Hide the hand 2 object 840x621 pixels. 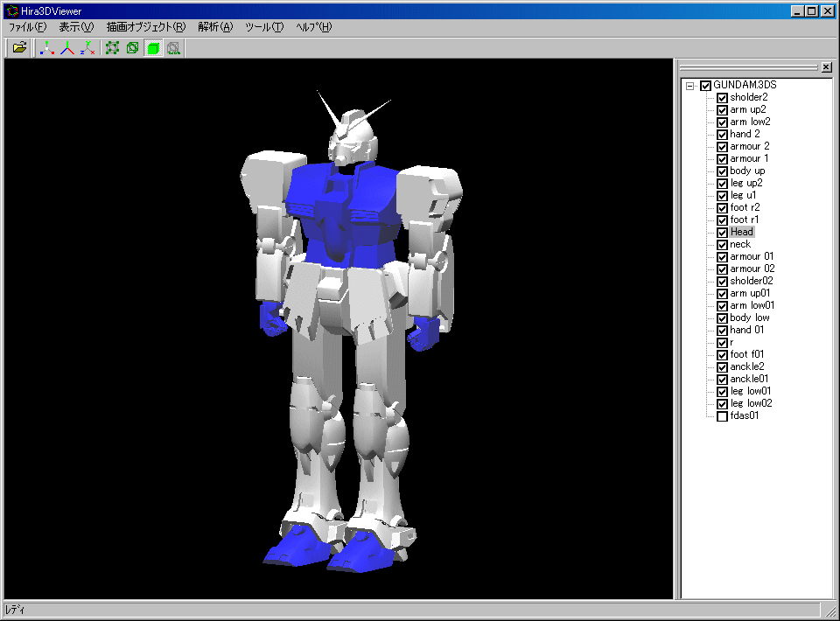point(722,135)
